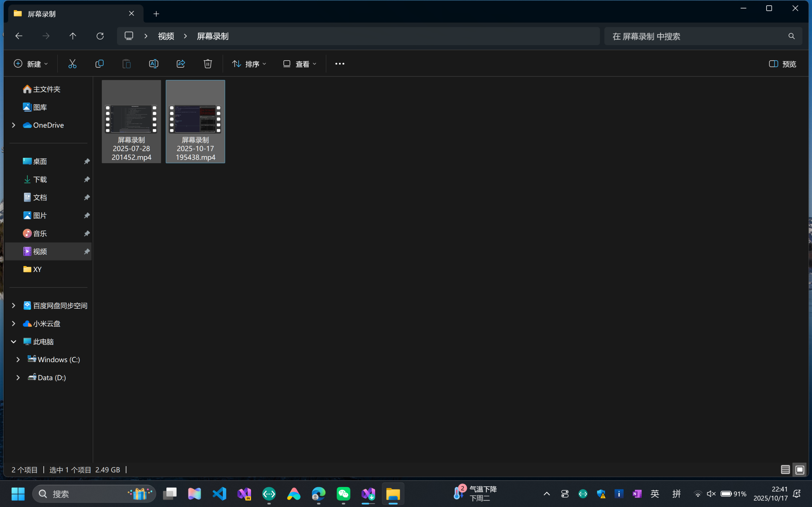This screenshot has height=507, width=812.
Task: Switch to details list view layout
Action: pos(785,470)
